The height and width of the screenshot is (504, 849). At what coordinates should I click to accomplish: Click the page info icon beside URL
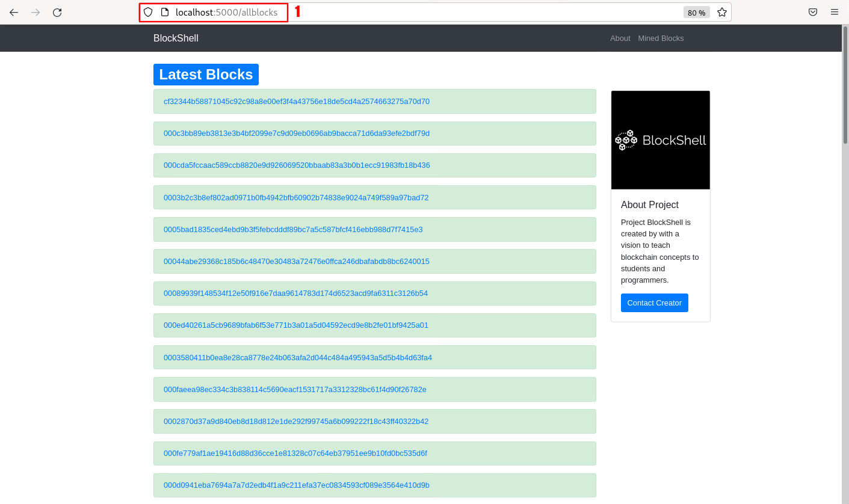[x=164, y=12]
